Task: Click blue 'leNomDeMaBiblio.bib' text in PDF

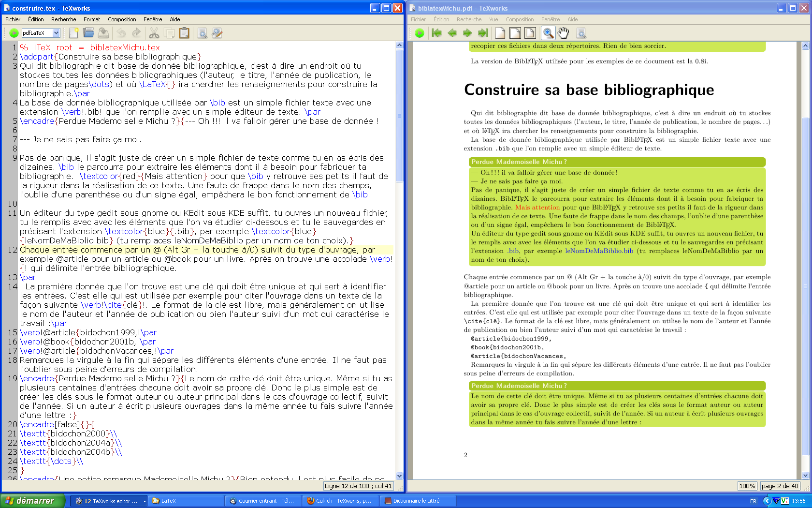Action: click(599, 251)
